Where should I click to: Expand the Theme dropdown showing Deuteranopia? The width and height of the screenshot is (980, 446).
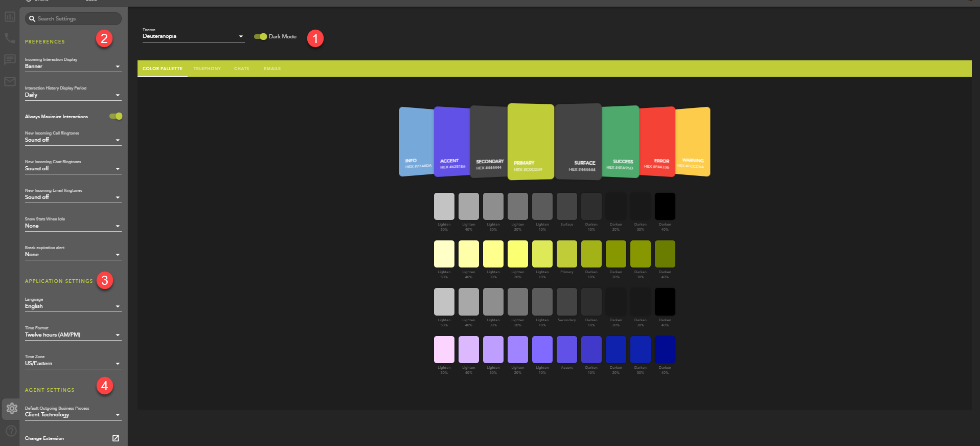click(193, 36)
